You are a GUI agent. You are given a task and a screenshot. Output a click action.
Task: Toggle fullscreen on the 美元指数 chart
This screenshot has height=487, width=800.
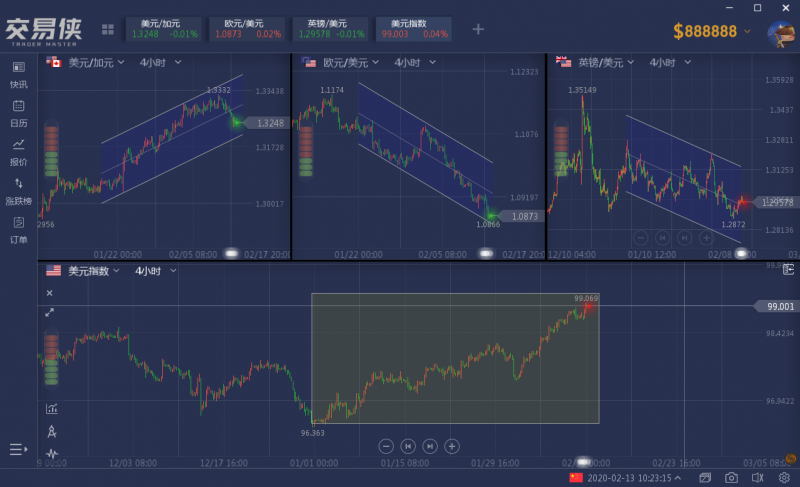[50, 312]
